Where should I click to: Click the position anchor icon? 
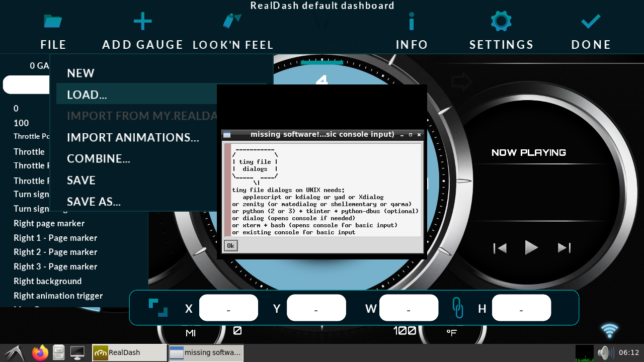pos(158,308)
